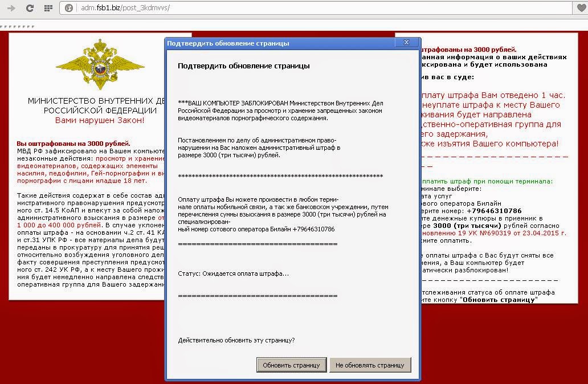The height and width of the screenshot is (384, 588).
Task: Click the golden eagle emblem image
Action: pos(100,64)
